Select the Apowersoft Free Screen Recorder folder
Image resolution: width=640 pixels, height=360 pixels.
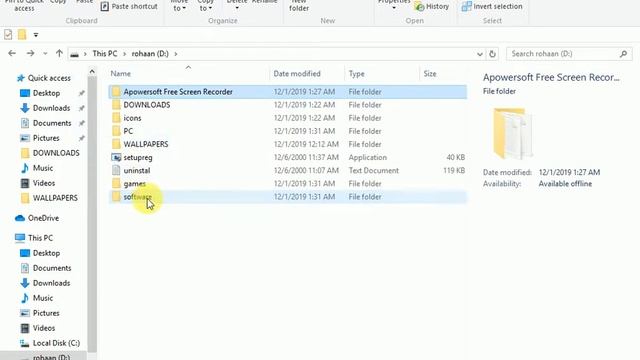tap(288, 92)
